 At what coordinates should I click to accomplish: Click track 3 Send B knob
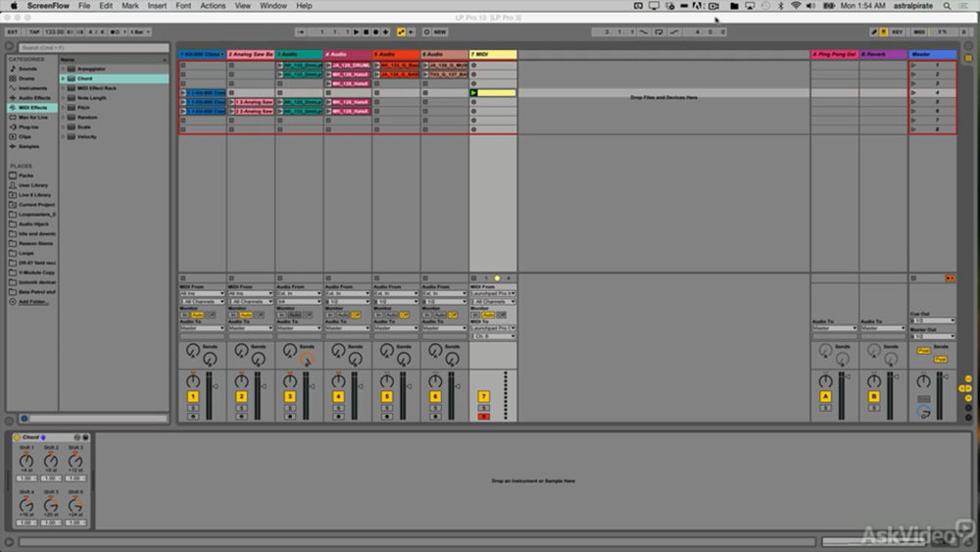click(x=306, y=360)
